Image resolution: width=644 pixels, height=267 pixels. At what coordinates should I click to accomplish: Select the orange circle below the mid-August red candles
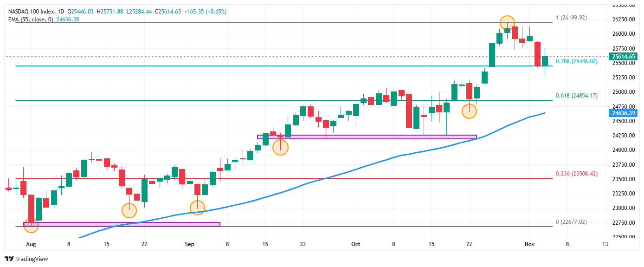click(129, 210)
